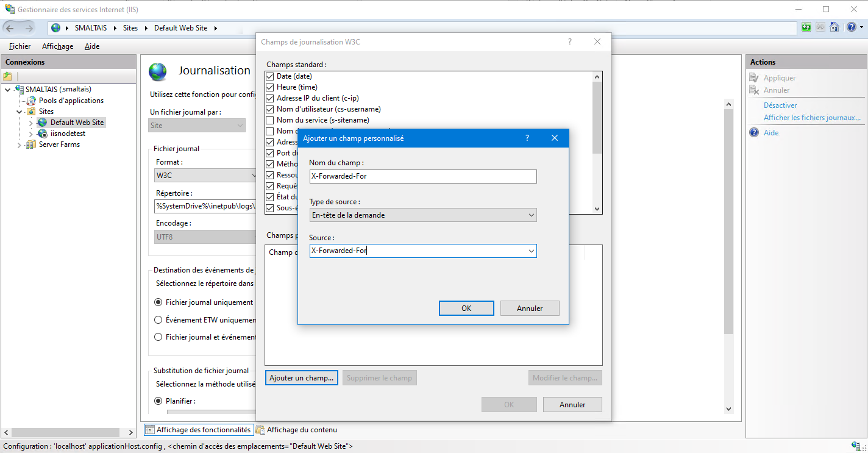Click the connect folder icon under Connexions
This screenshot has width=868, height=453.
[x=7, y=76]
